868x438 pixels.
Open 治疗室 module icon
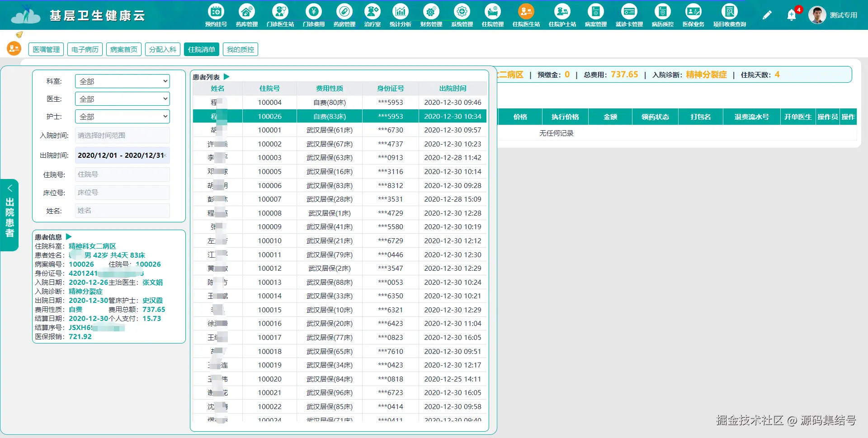pyautogui.click(x=373, y=11)
